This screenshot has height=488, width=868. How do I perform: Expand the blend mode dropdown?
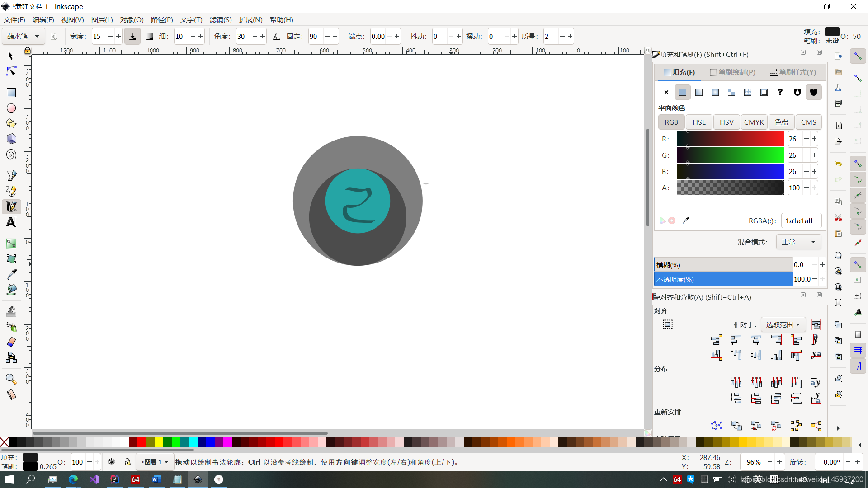(x=798, y=242)
